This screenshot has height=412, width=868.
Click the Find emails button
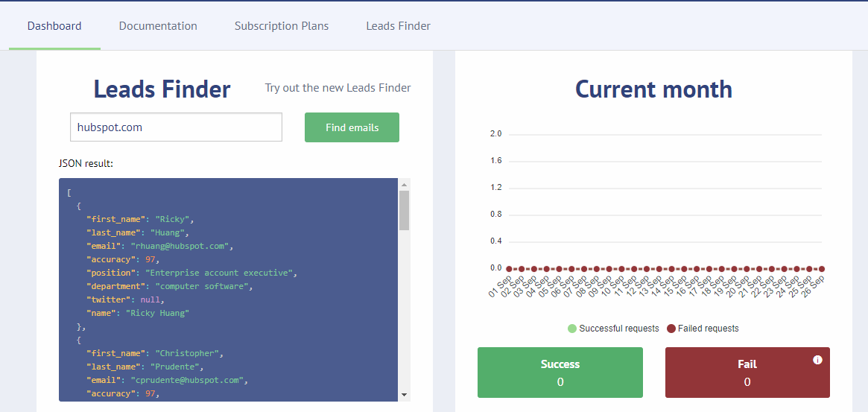click(352, 127)
